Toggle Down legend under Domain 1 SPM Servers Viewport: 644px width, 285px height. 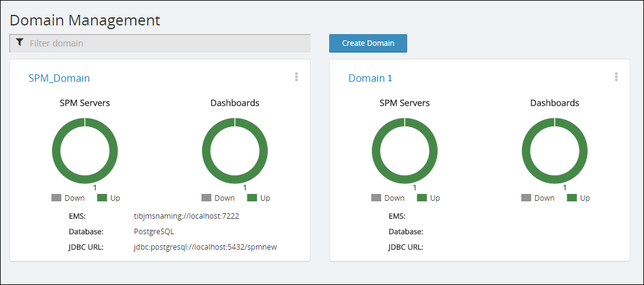388,198
